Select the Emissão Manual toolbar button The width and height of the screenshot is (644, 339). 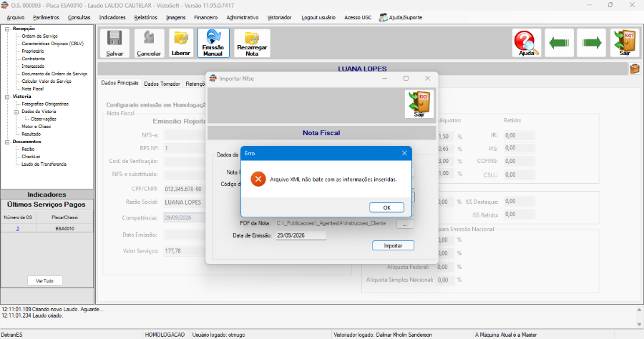213,43
